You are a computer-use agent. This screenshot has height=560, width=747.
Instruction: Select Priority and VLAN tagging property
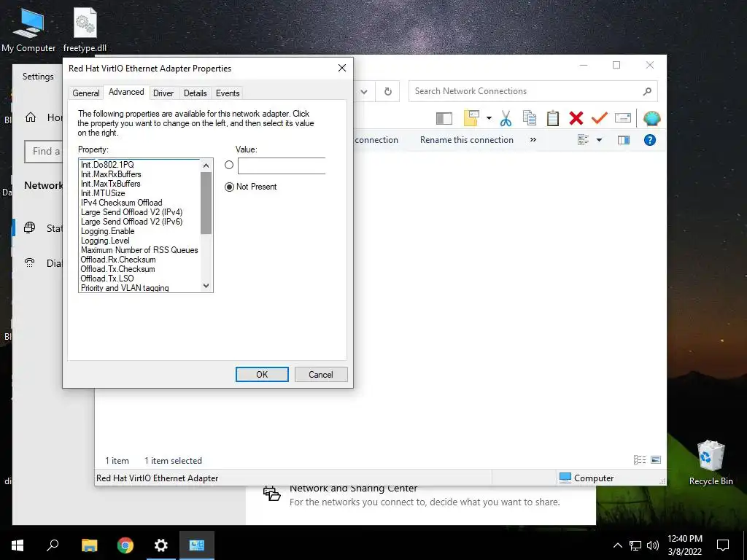coord(125,287)
